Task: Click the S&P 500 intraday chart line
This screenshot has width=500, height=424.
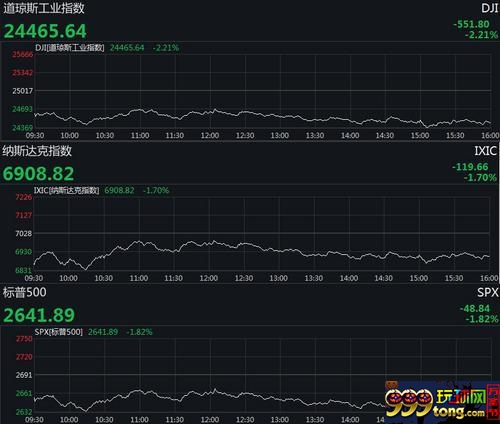Action: click(x=210, y=399)
